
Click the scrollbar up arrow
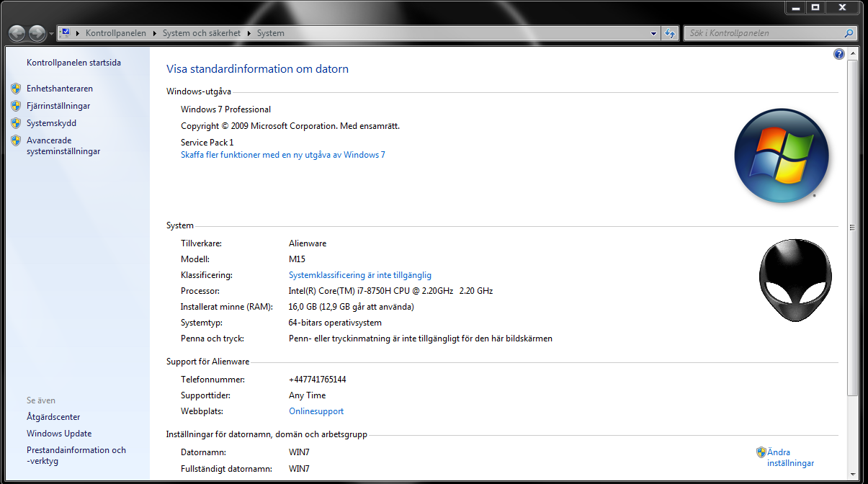853,54
